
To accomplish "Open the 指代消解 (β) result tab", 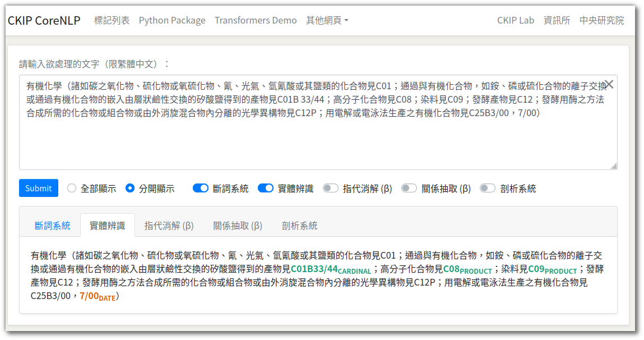I will click(169, 226).
